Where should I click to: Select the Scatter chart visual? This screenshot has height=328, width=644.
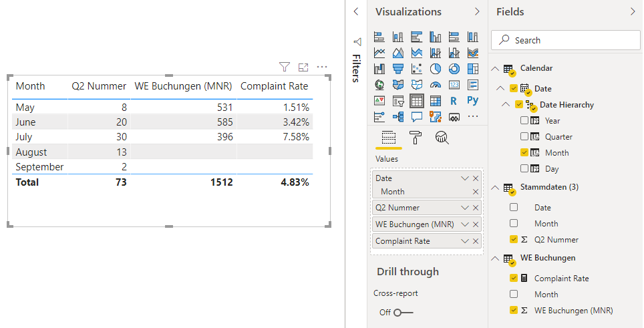(x=416, y=69)
